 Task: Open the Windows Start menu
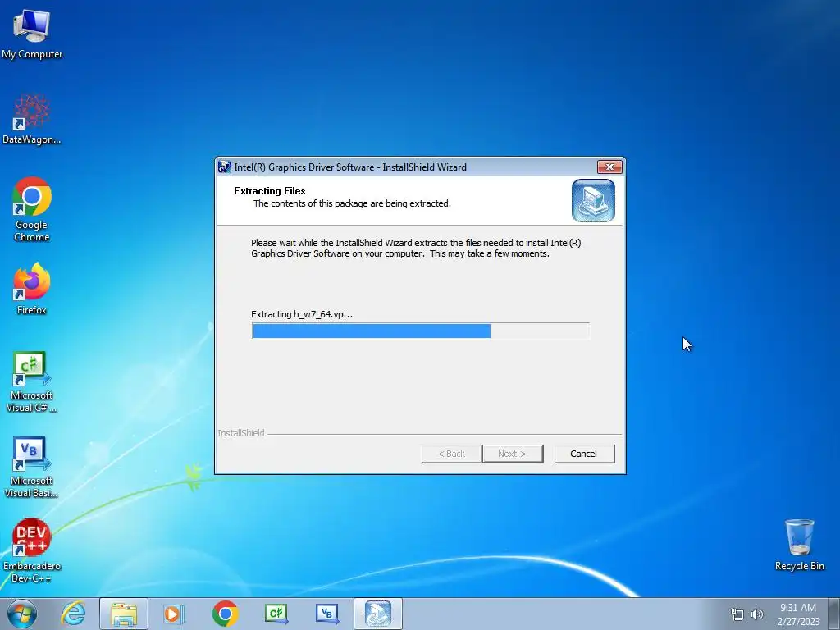tap(22, 614)
